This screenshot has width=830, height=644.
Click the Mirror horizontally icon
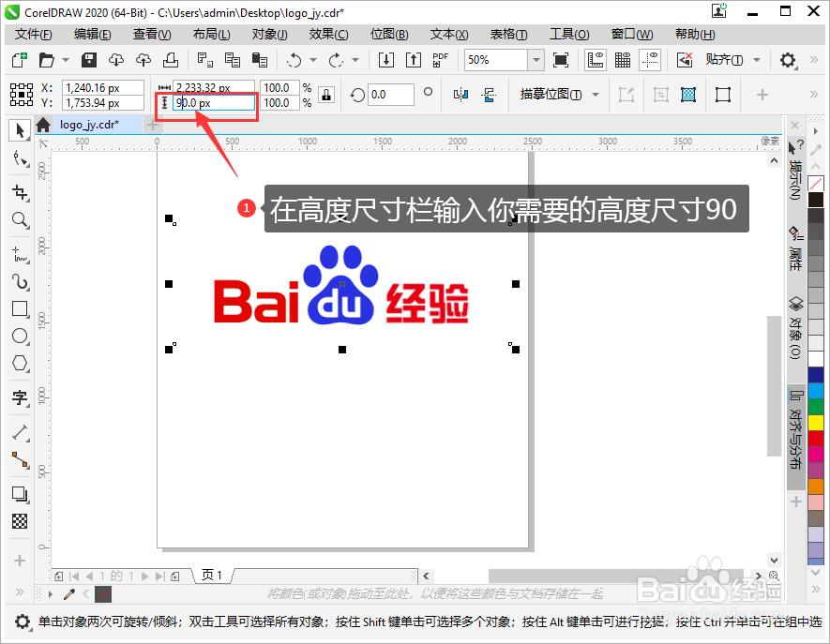click(x=461, y=95)
